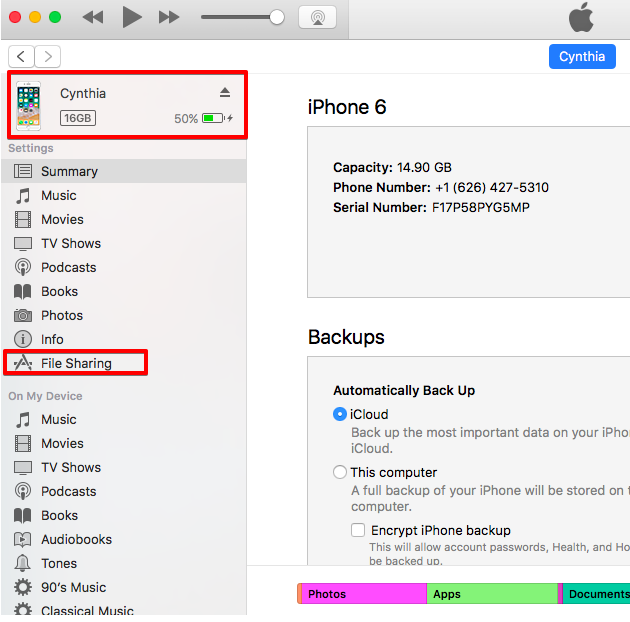This screenshot has width=630, height=622.
Task: Adjust the volume slider knob
Action: tap(277, 17)
